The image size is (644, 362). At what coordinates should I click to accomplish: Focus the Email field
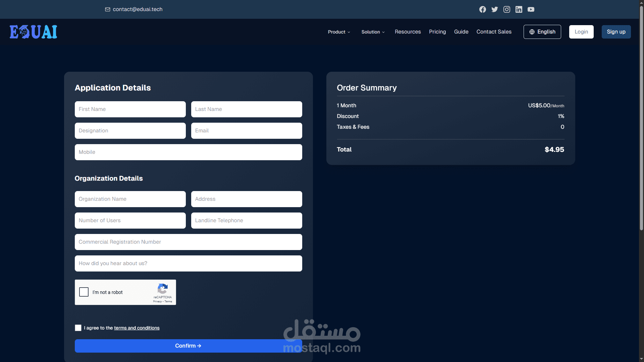click(x=247, y=131)
